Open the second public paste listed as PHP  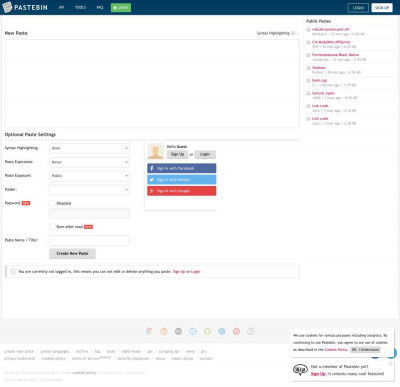pyautogui.click(x=331, y=42)
